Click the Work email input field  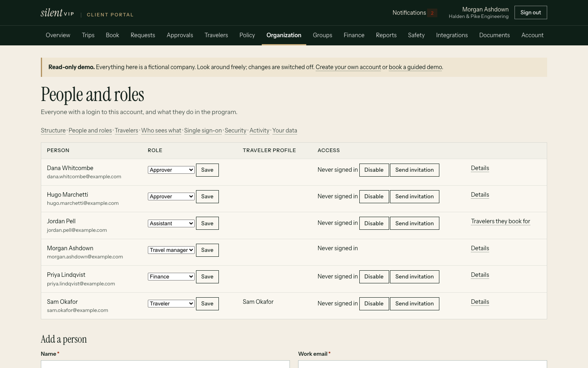(423, 364)
